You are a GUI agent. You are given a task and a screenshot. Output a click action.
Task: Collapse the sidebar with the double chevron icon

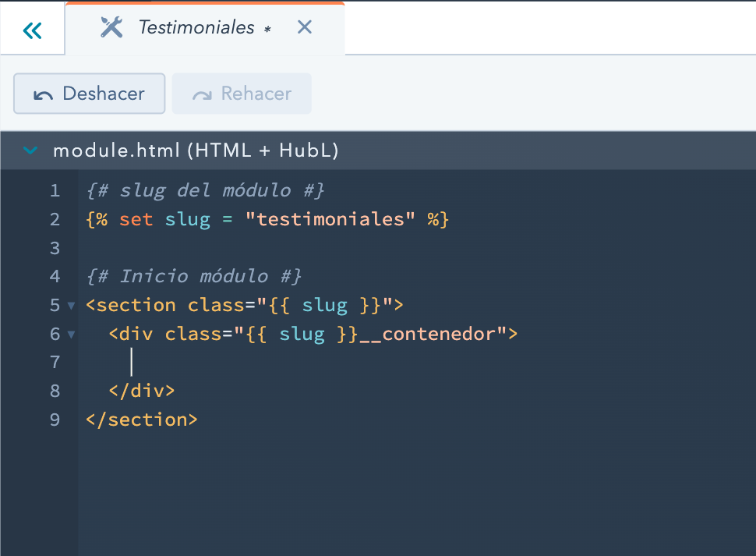[x=32, y=30]
